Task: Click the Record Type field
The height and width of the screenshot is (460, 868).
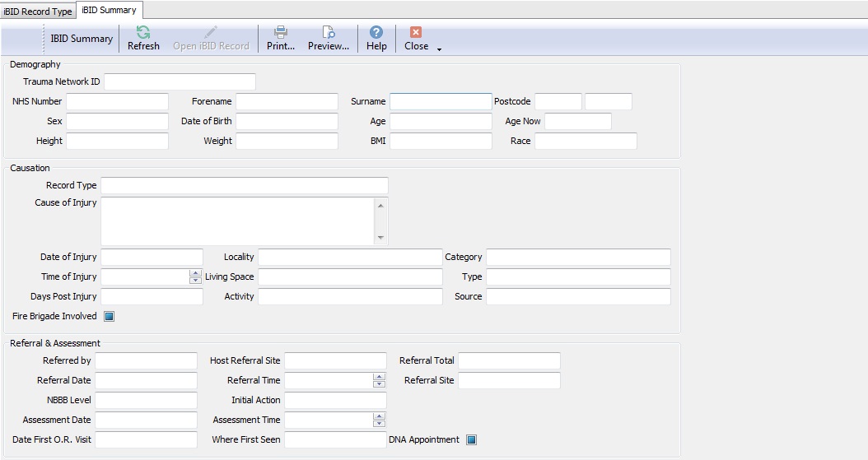Action: tap(244, 185)
